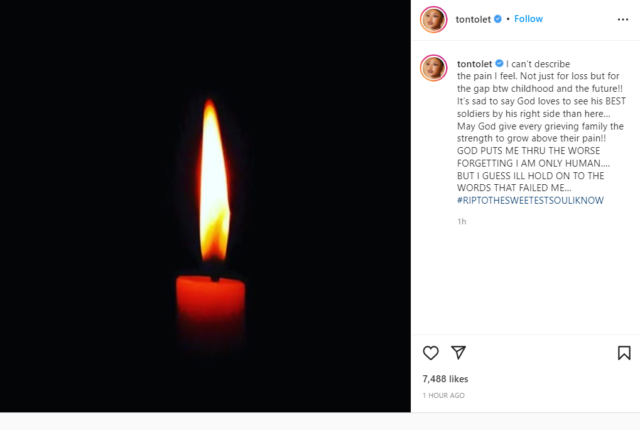Click the tontolet profile avatar in the header
The width and height of the screenshot is (640, 430).
pos(433,19)
